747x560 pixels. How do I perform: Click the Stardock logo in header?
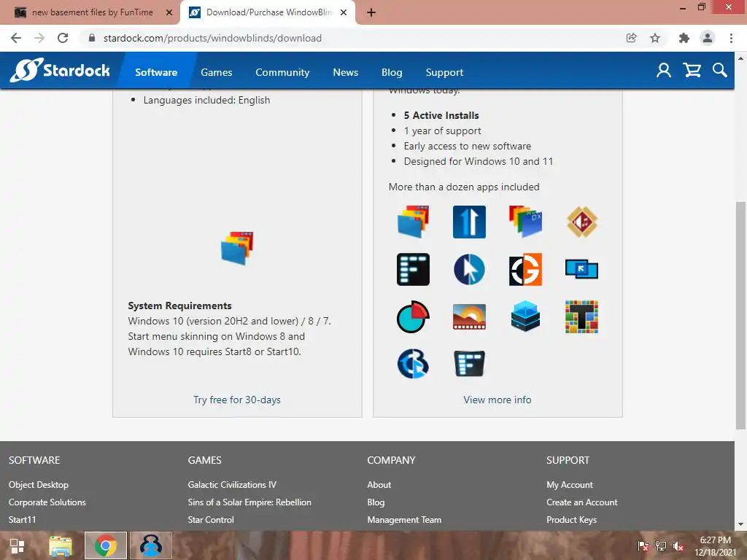pos(60,70)
